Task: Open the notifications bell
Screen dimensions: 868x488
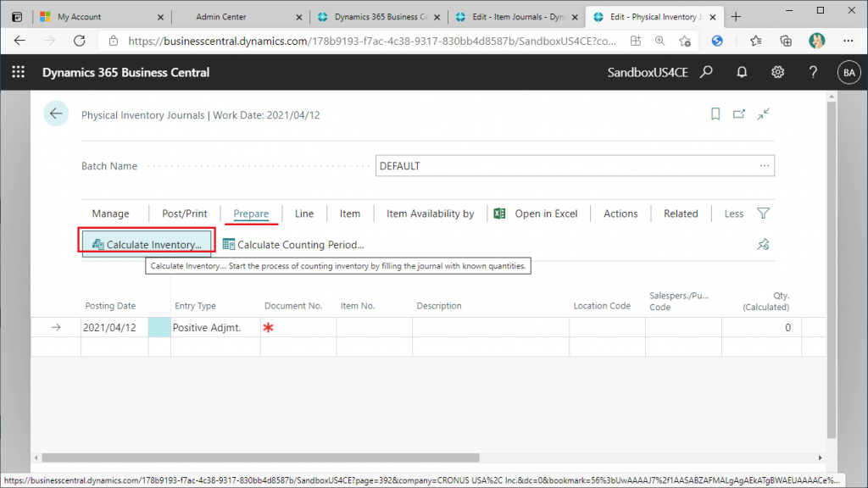Action: coord(742,72)
